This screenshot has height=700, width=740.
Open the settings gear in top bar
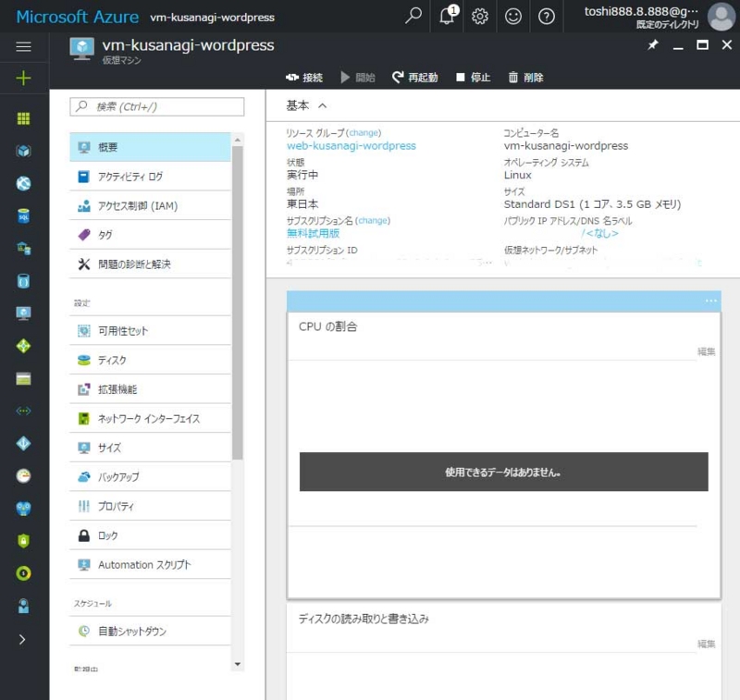480,17
